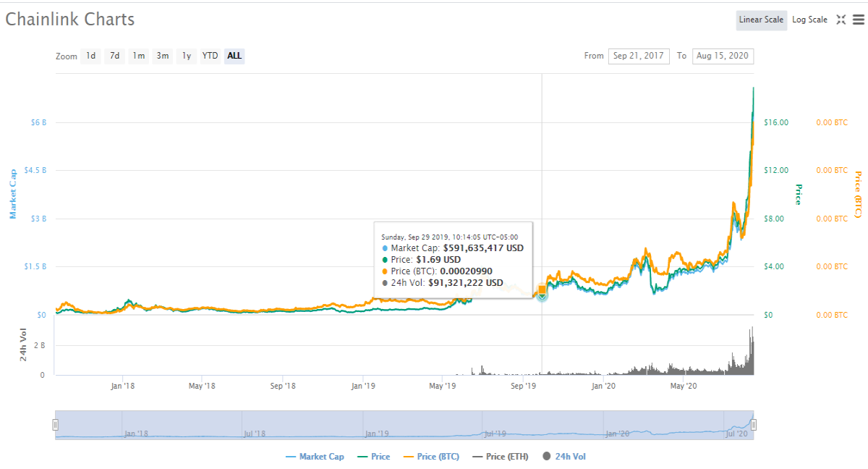Click the Sep '18 axis label
The height and width of the screenshot is (469, 868).
(283, 386)
